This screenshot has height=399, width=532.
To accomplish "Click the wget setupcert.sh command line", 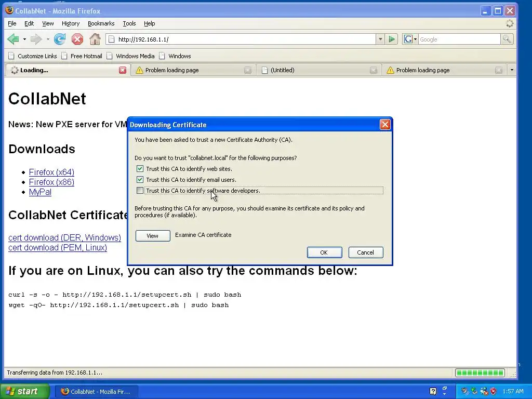I will 118,305.
